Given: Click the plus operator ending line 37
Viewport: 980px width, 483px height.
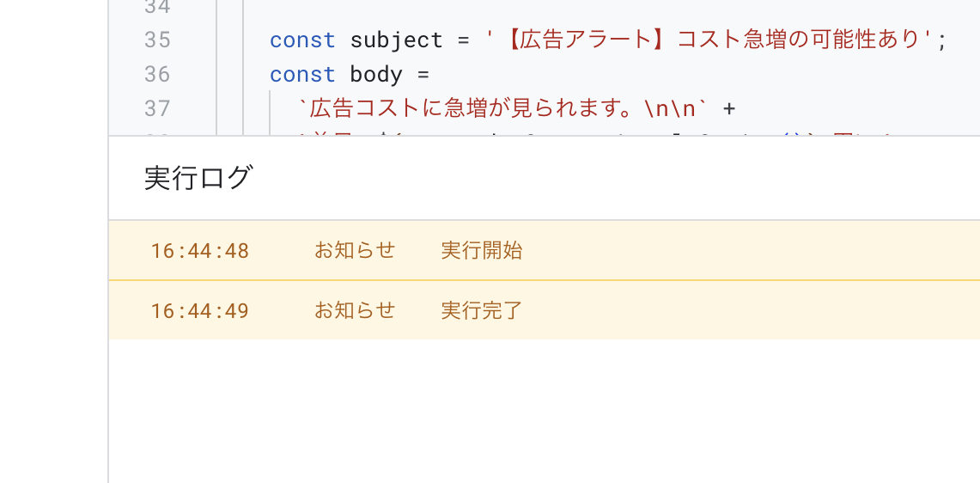Looking at the screenshot, I should click(729, 108).
